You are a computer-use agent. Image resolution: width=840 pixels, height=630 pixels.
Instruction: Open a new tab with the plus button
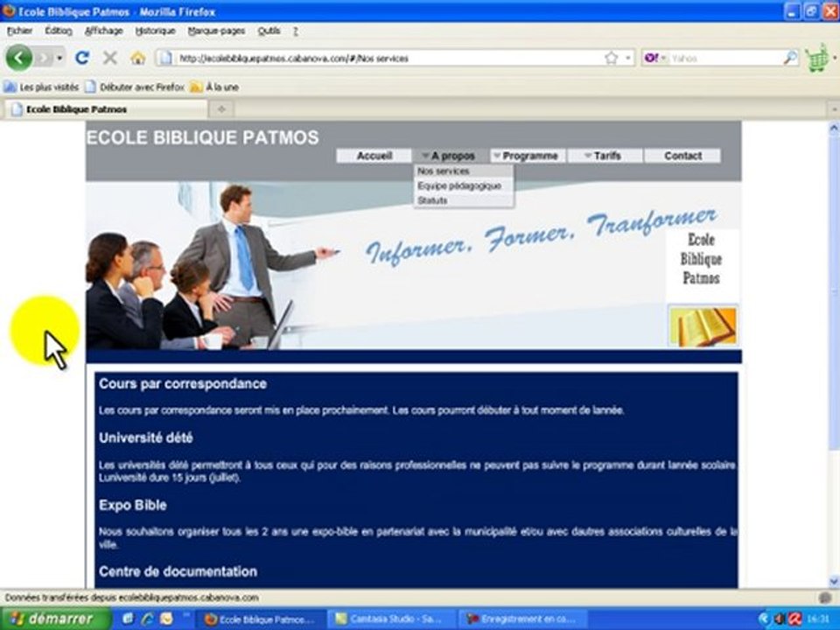click(221, 109)
